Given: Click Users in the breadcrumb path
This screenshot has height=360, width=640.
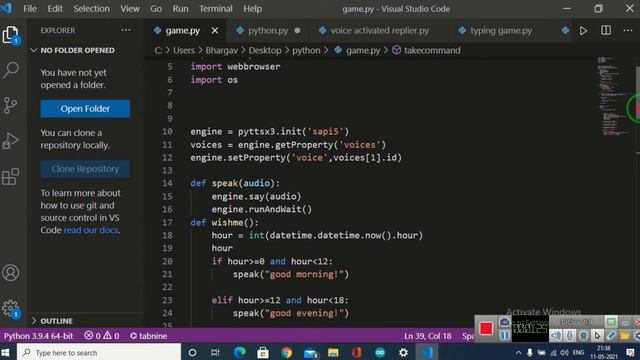Looking at the screenshot, I should [x=184, y=50].
